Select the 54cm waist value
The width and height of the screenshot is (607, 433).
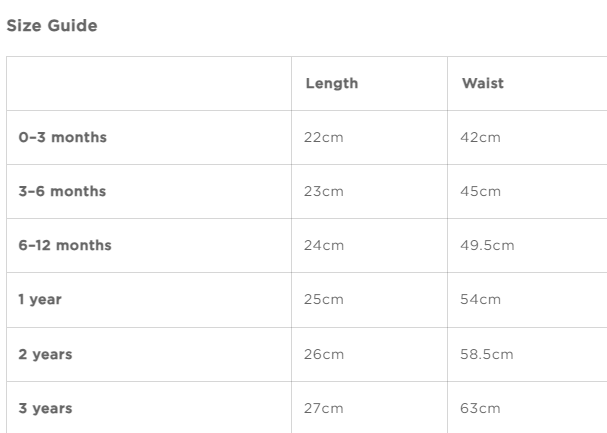click(480, 299)
